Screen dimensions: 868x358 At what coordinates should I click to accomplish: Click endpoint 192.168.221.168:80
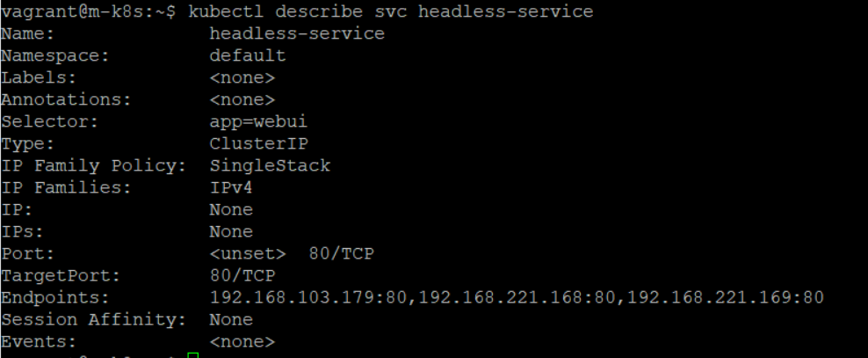click(517, 297)
